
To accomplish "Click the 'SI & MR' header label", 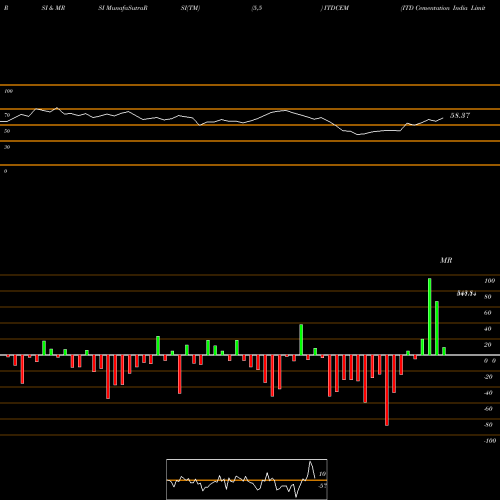I will coord(53,8).
